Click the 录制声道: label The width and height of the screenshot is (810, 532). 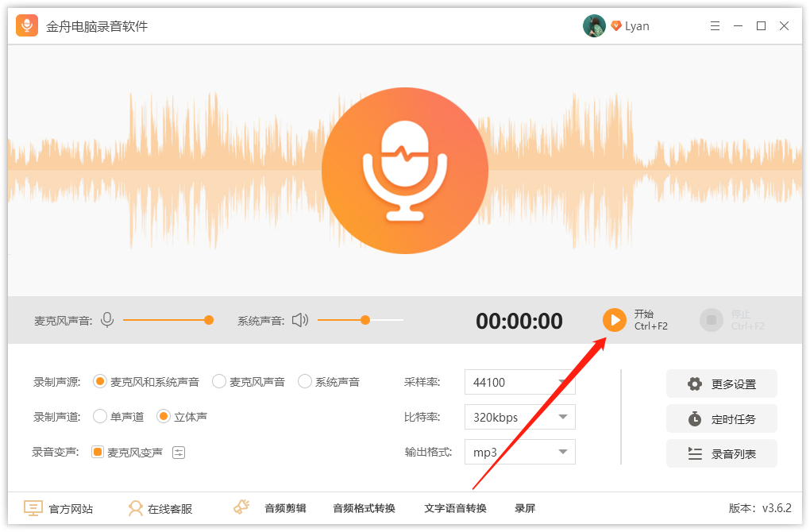(x=57, y=417)
